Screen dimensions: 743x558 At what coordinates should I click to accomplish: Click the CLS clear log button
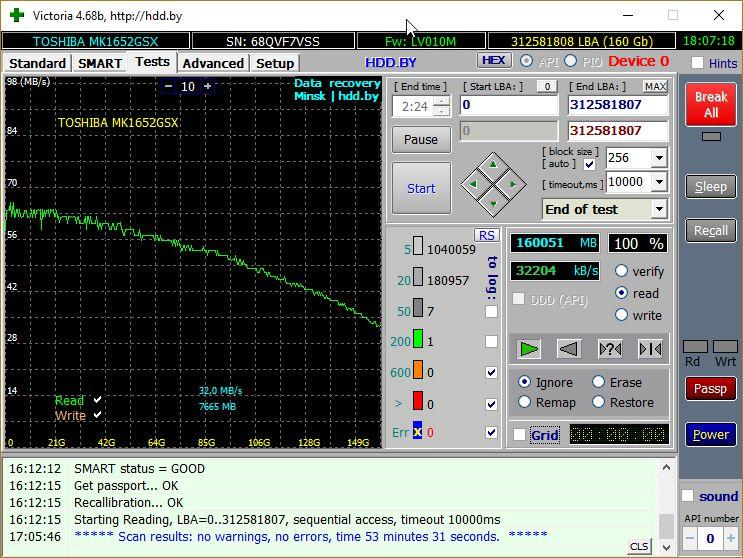(x=639, y=546)
